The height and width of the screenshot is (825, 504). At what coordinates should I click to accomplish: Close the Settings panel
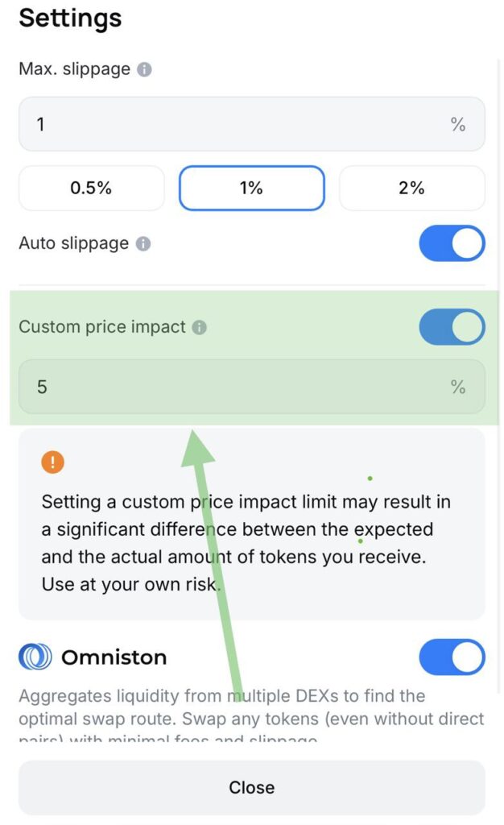tap(251, 787)
